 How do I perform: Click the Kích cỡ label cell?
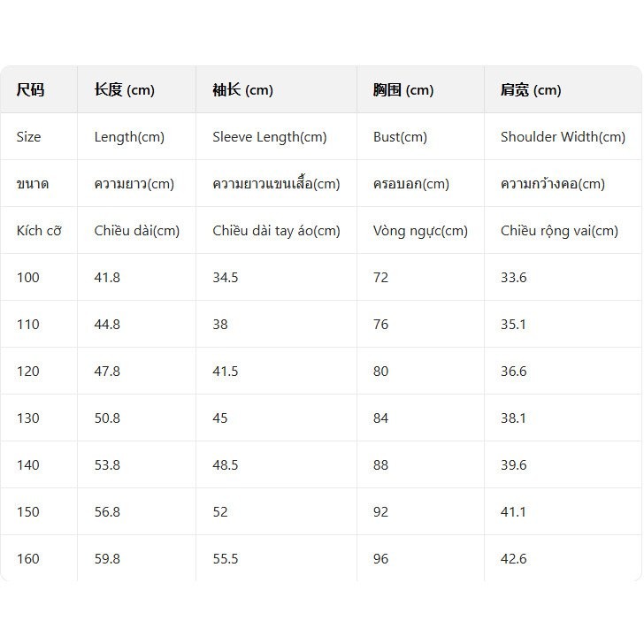click(41, 231)
